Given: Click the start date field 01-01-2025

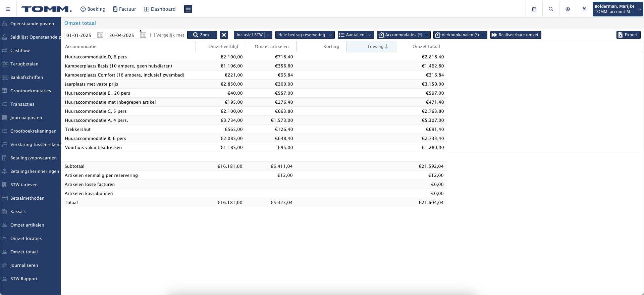Looking at the screenshot, I should [x=80, y=35].
